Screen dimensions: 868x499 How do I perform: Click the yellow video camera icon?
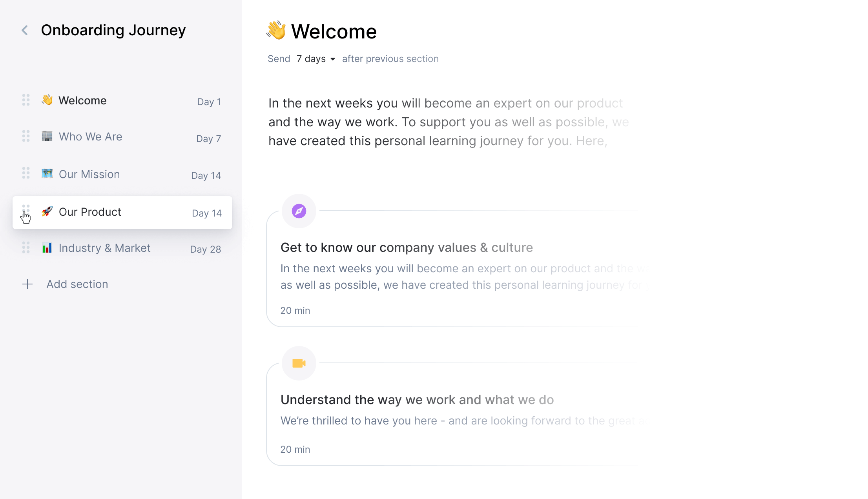click(x=299, y=363)
